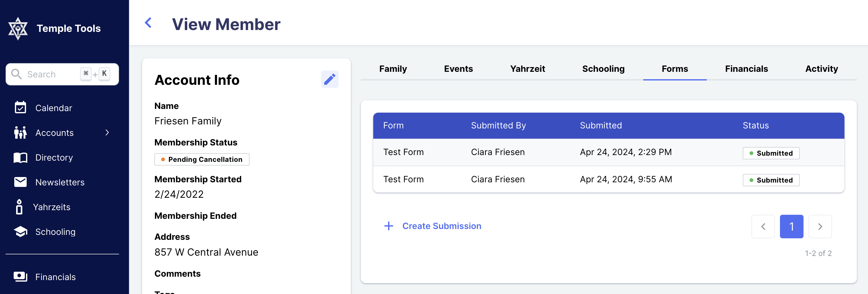Open the next page with the right chevron
Viewport: 868px width, 294px height.
(x=820, y=227)
